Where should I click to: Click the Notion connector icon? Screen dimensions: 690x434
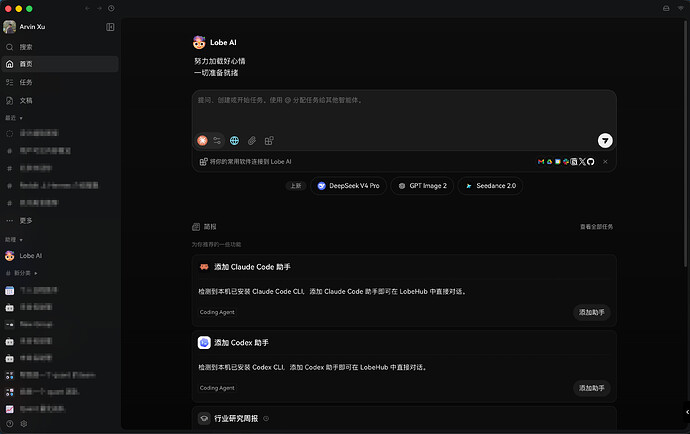click(574, 162)
